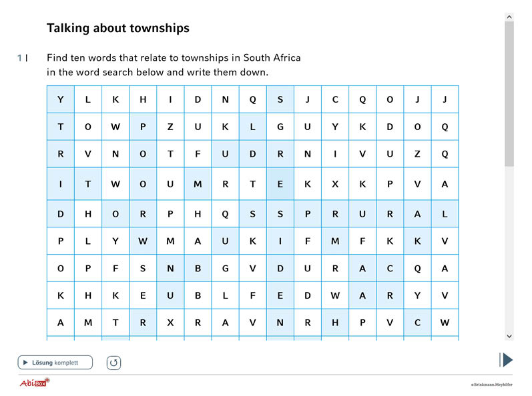Image resolution: width=532 pixels, height=396 pixels.
Task: Go to next page arrow
Action: pyautogui.click(x=506, y=360)
